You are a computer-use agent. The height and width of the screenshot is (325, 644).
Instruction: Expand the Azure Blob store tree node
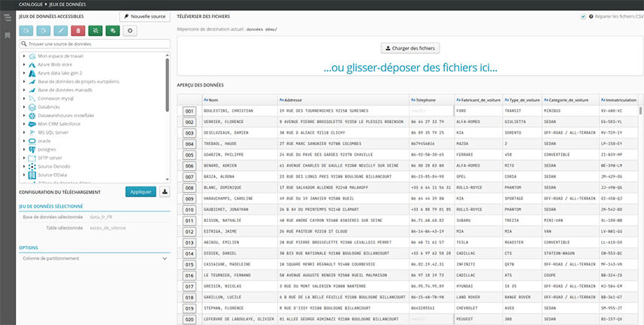pyautogui.click(x=24, y=65)
